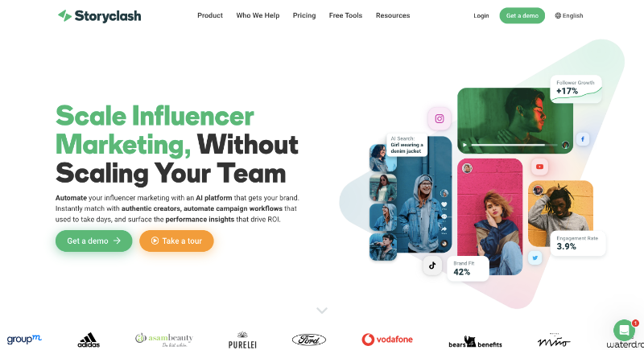Viewport: 644px width, 350px height.
Task: Open the English language selector
Action: pyautogui.click(x=569, y=15)
